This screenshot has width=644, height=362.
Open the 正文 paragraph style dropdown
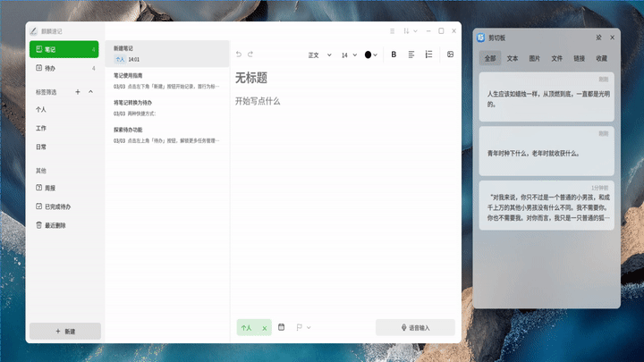(319, 55)
